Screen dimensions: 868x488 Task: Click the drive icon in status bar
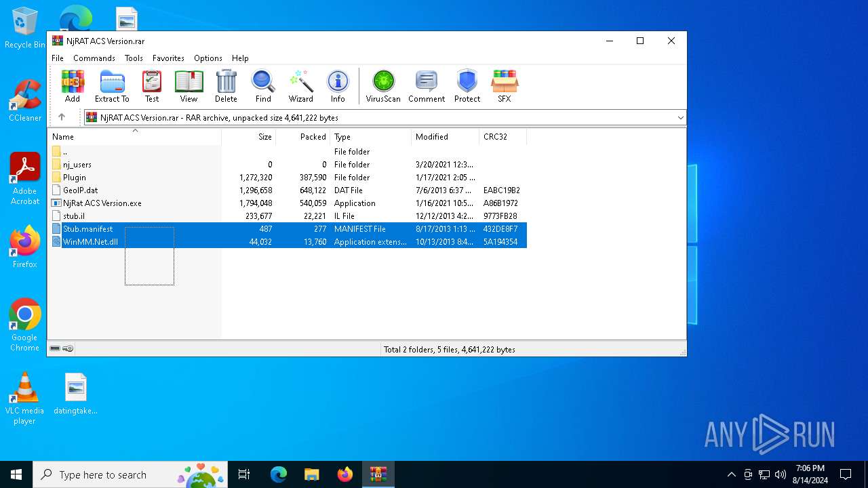click(x=55, y=348)
